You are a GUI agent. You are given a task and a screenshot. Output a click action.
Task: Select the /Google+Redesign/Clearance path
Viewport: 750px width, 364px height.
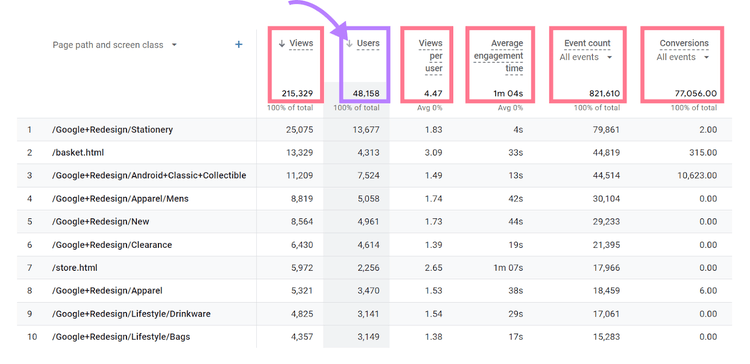tap(112, 244)
